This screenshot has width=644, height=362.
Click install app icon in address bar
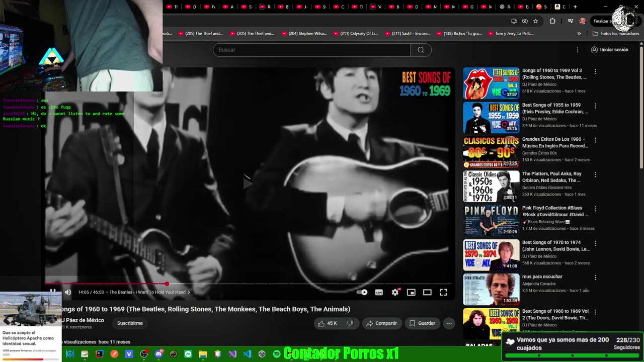tap(514, 21)
